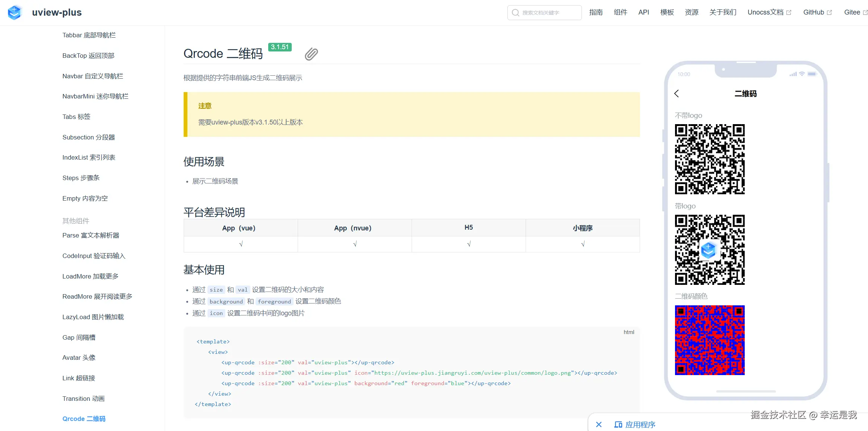Open the 模板 menu item

point(667,12)
